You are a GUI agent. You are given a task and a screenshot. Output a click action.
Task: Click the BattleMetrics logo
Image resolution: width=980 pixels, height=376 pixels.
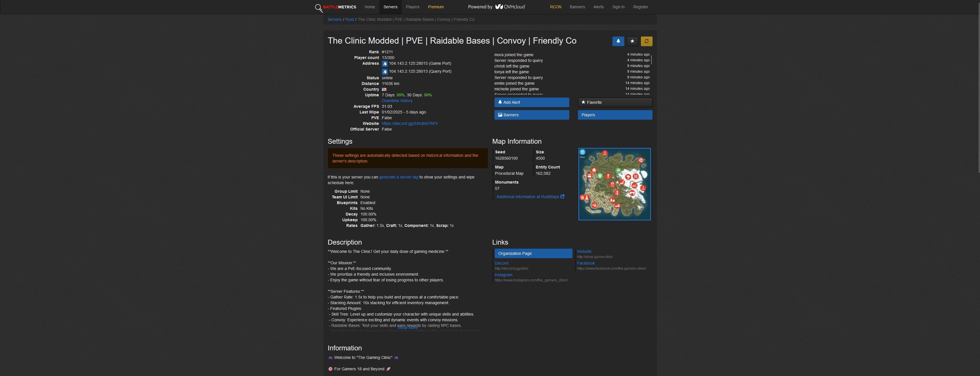[x=335, y=7]
